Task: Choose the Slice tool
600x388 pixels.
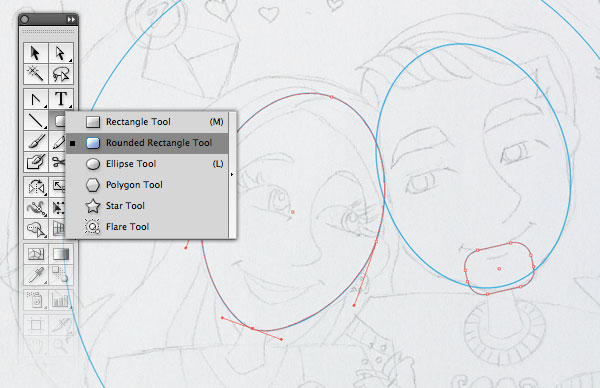Action: pos(60,325)
